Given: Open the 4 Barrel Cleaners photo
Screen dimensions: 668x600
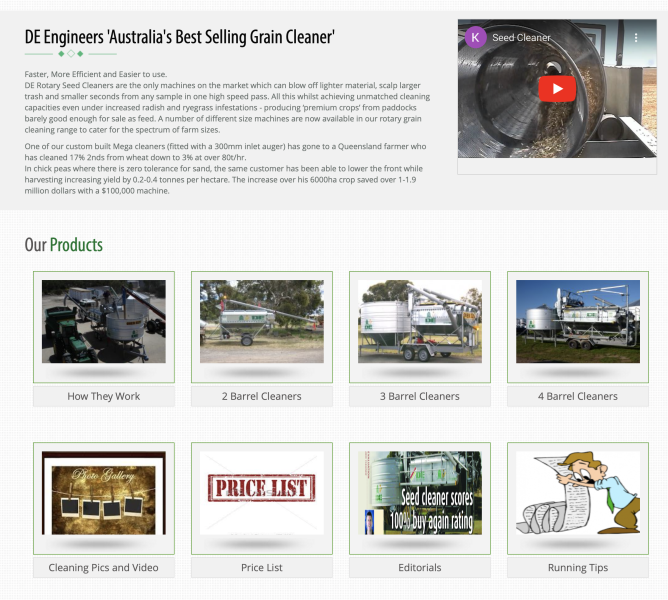Looking at the screenshot, I should tap(578, 322).
